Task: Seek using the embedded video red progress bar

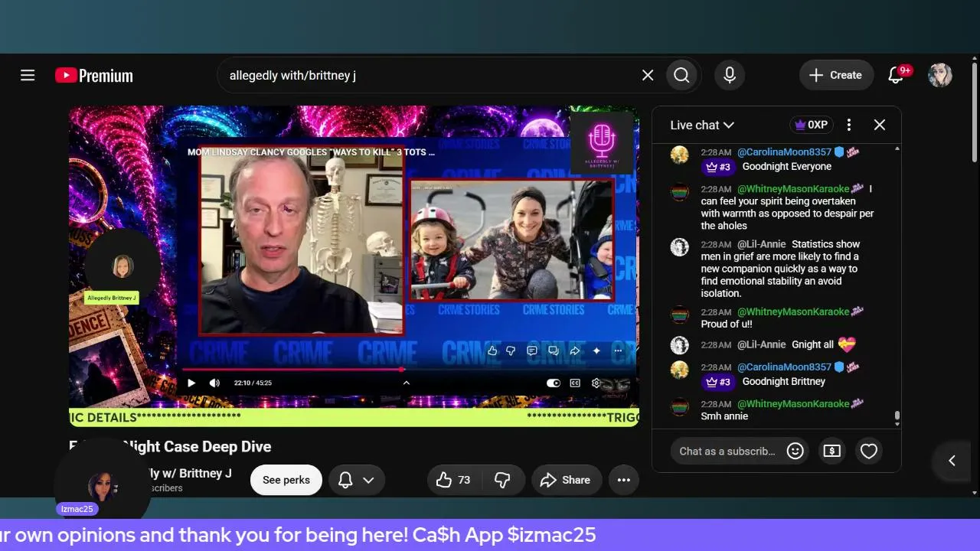Action: click(x=406, y=370)
